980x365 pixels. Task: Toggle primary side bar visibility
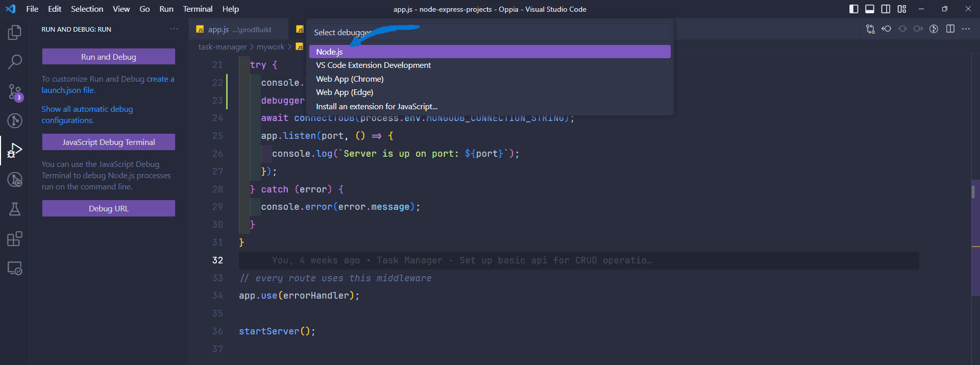tap(853, 9)
